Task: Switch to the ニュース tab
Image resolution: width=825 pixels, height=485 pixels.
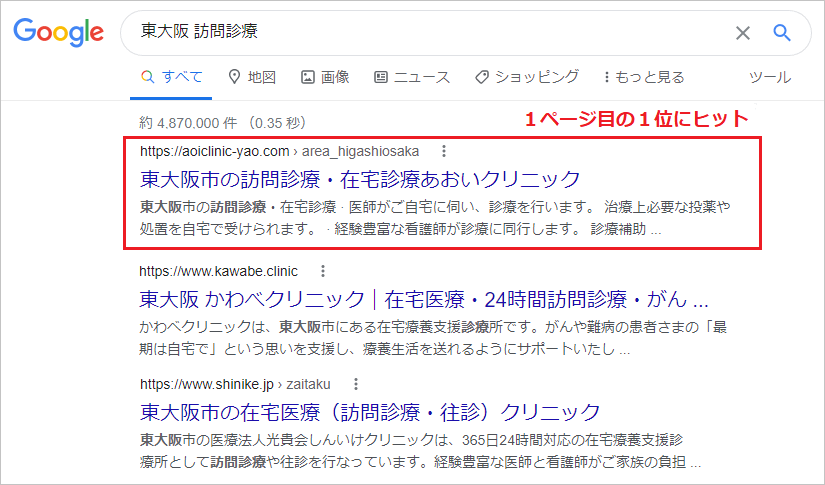Action: [412, 77]
